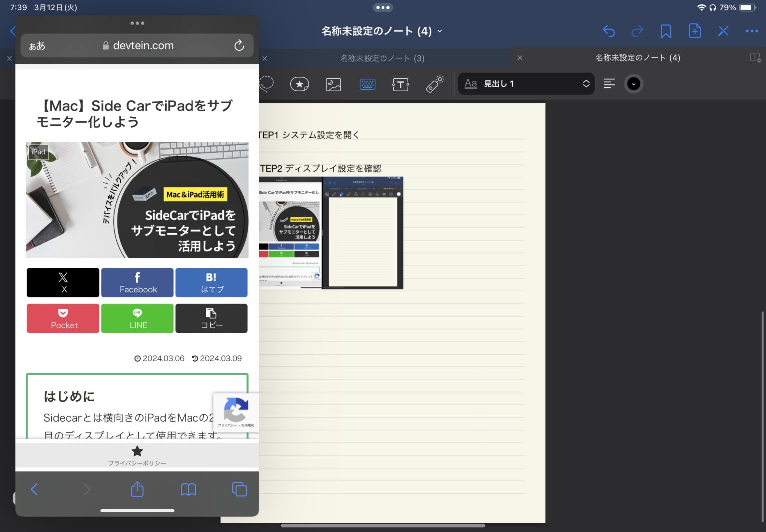The image size is (766, 532).
Task: Open the more options ellipsis menu
Action: coord(751,31)
